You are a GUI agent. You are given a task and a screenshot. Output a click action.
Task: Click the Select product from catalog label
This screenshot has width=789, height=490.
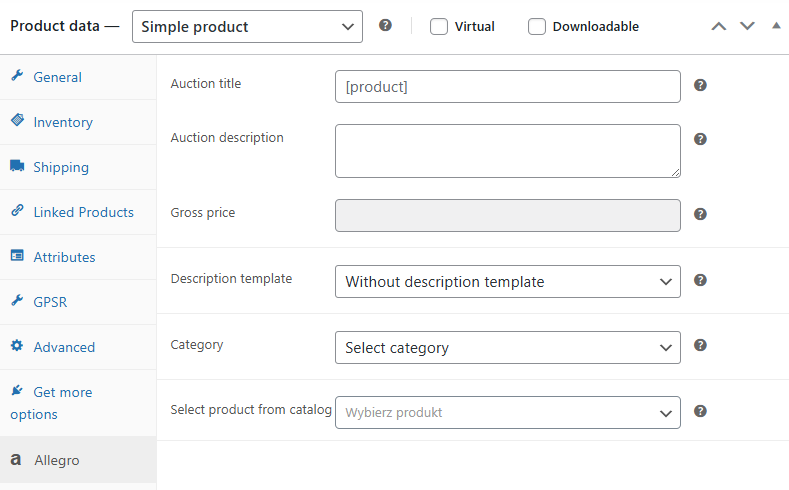251,410
